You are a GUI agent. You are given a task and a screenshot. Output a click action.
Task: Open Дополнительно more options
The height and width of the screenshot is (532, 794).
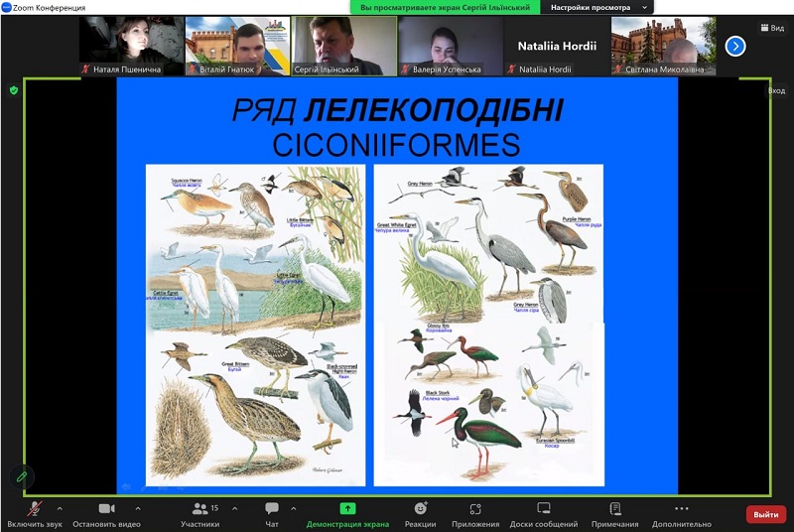tap(682, 514)
